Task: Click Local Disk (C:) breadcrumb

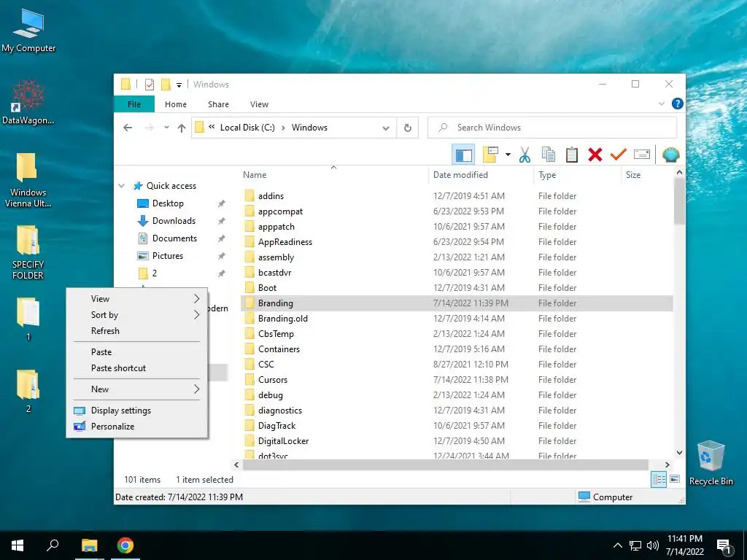Action: [247, 128]
